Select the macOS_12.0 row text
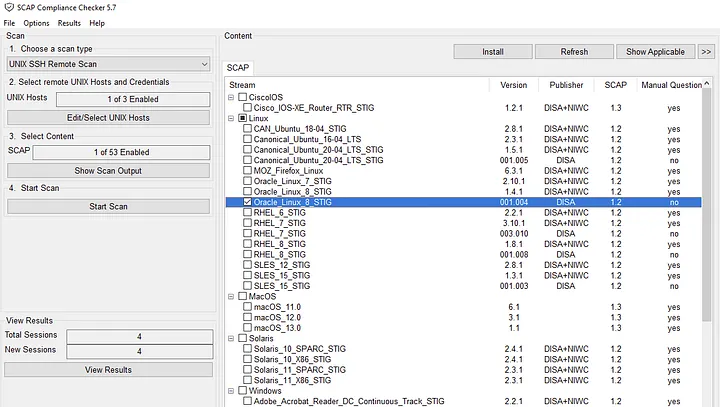 tap(277, 317)
